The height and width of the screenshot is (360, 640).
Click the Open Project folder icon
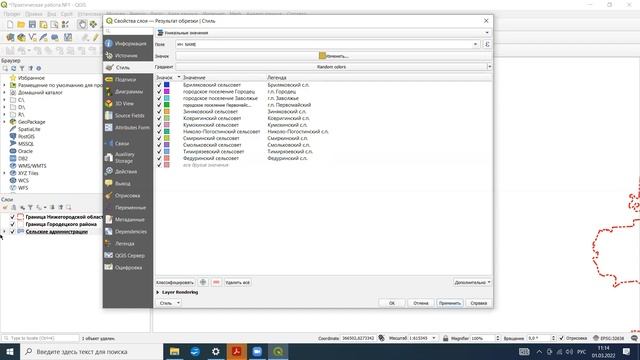[x=21, y=24]
